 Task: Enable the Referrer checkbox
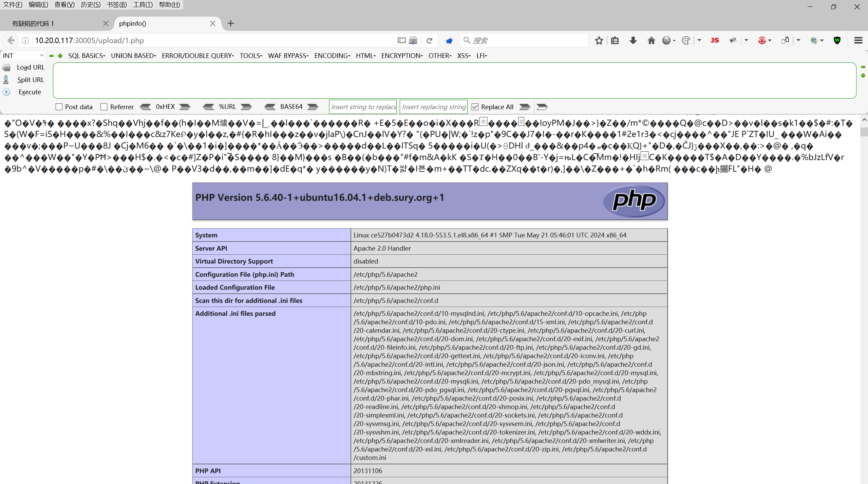click(104, 107)
